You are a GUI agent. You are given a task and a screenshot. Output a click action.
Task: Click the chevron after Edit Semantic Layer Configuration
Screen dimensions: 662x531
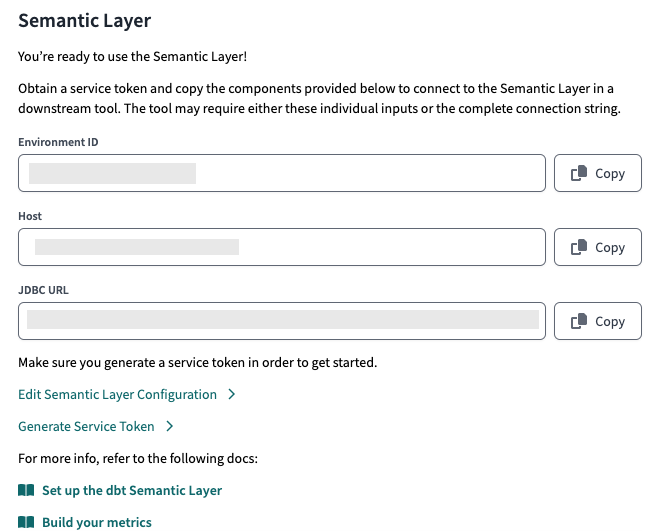click(232, 395)
